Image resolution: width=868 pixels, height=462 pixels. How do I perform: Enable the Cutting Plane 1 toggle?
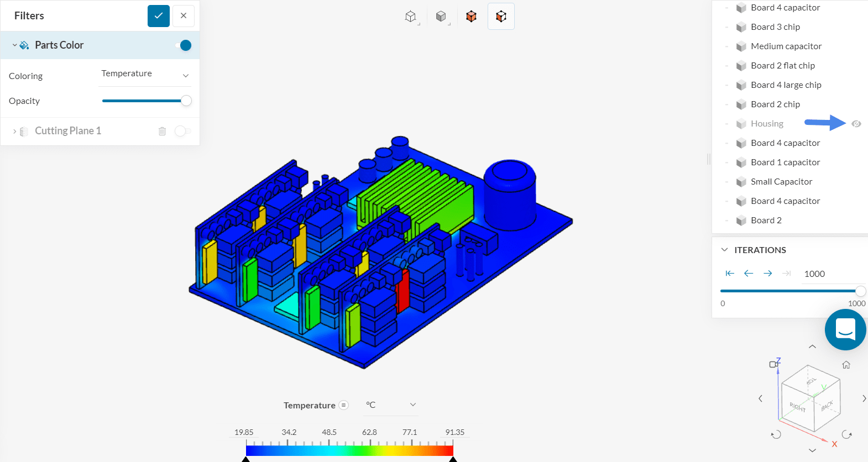(x=182, y=131)
